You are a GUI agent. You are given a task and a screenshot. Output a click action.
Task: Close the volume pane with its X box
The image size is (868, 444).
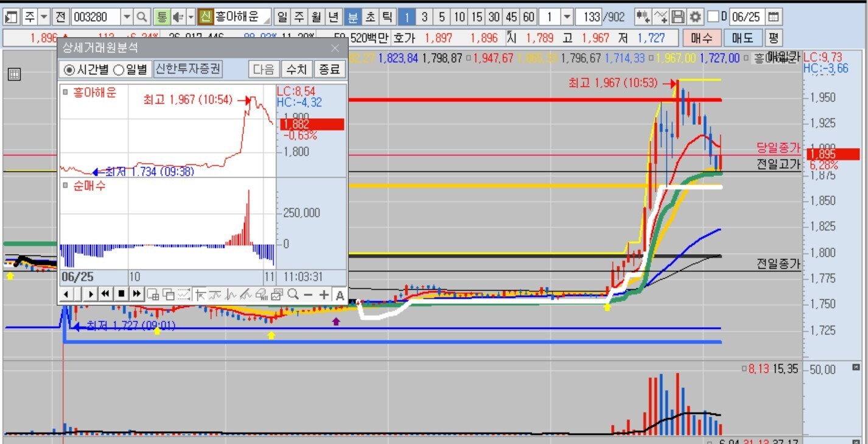pos(856,367)
